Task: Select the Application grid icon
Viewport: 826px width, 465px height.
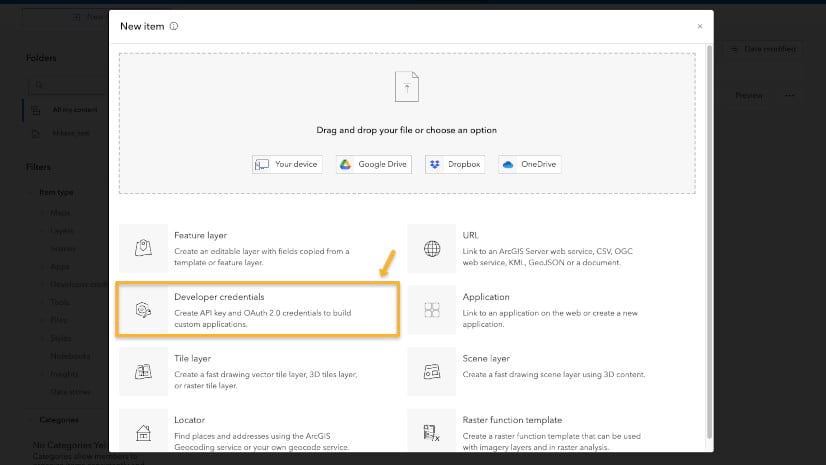Action: point(432,311)
